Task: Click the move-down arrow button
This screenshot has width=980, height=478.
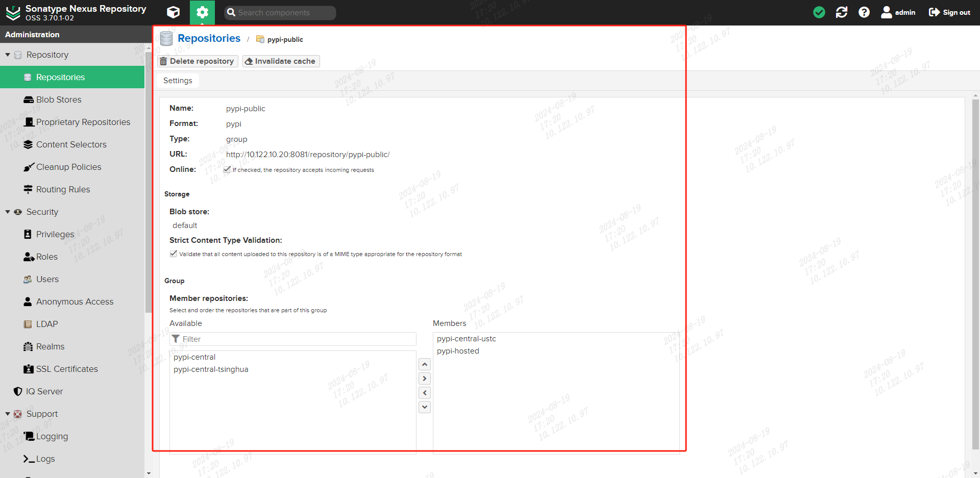Action: [x=425, y=407]
